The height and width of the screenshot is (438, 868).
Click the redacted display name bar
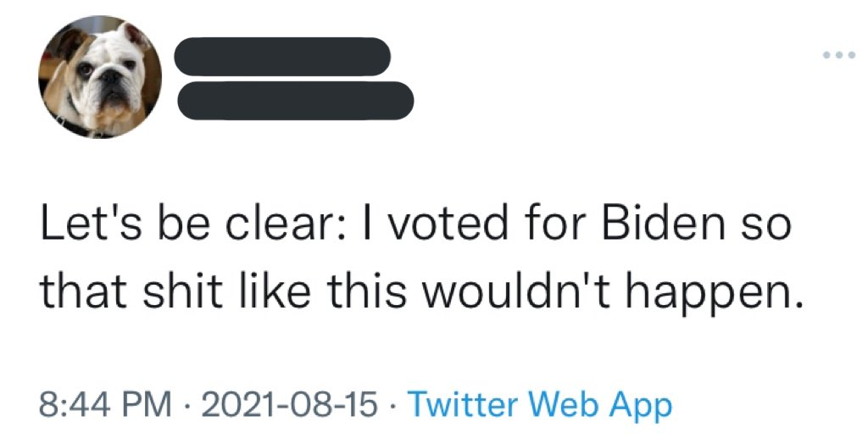(283, 57)
